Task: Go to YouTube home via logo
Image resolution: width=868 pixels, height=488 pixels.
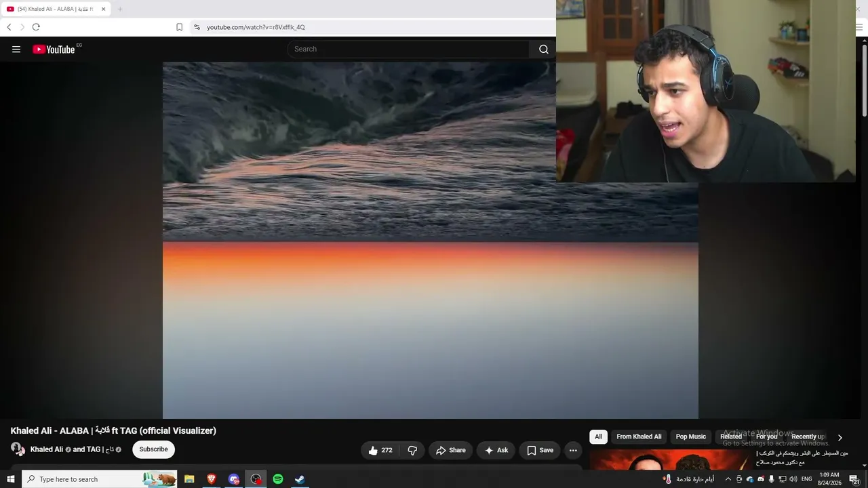Action: click(54, 49)
